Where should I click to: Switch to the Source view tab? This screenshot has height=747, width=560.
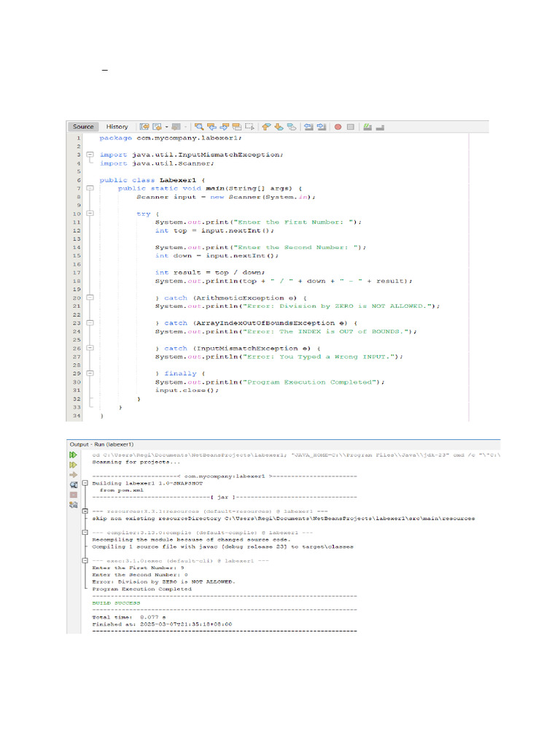click(83, 126)
